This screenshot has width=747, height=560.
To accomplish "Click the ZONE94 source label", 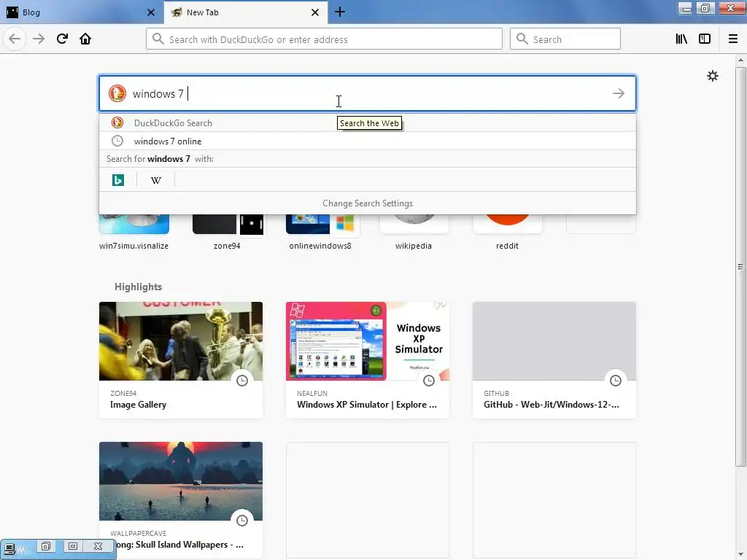I will pos(123,393).
